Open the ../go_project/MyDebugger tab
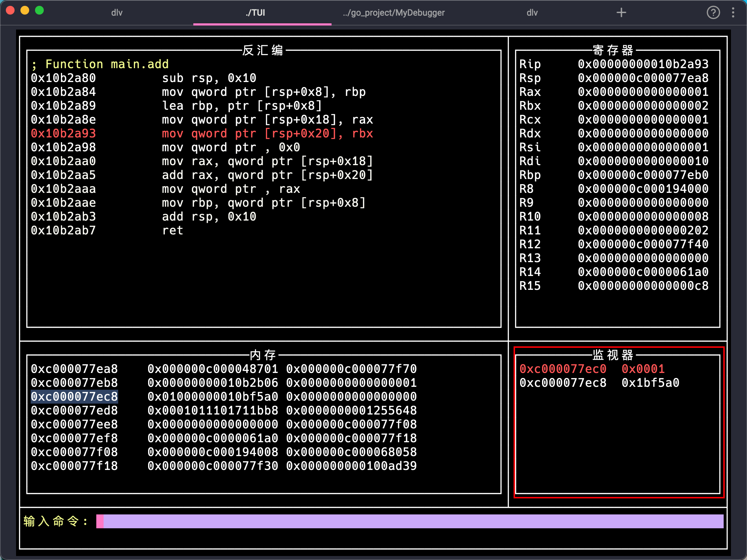Screen dimensions: 747x560 coord(394,13)
